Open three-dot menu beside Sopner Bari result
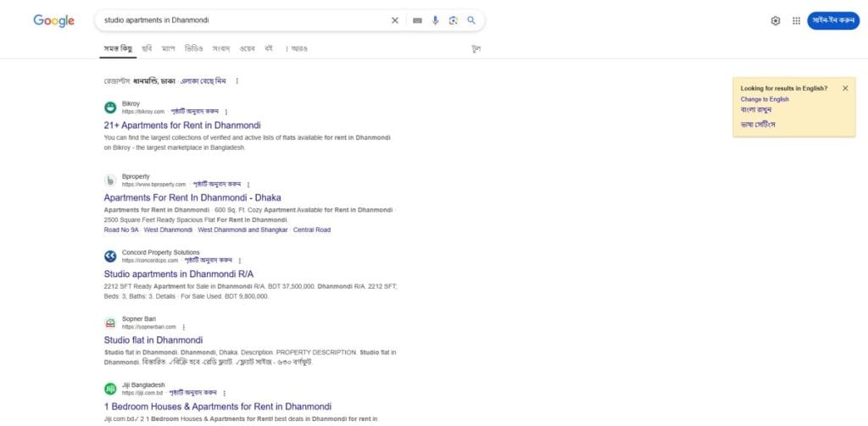This screenshot has width=868, height=426. point(184,327)
